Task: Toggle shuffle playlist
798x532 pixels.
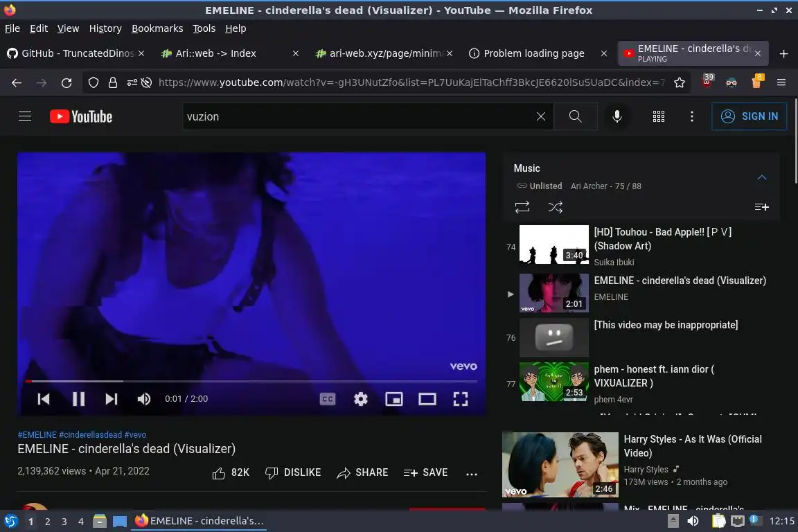Action: [556, 207]
